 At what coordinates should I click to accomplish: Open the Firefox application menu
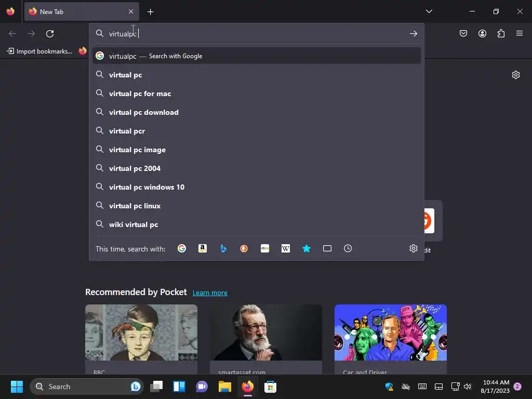pos(520,33)
